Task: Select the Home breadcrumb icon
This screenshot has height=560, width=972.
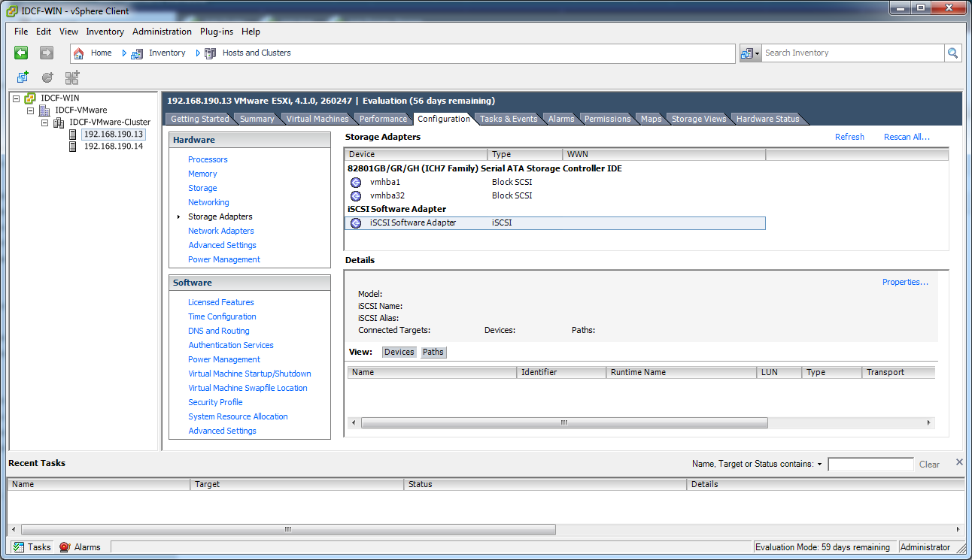Action: click(x=78, y=53)
